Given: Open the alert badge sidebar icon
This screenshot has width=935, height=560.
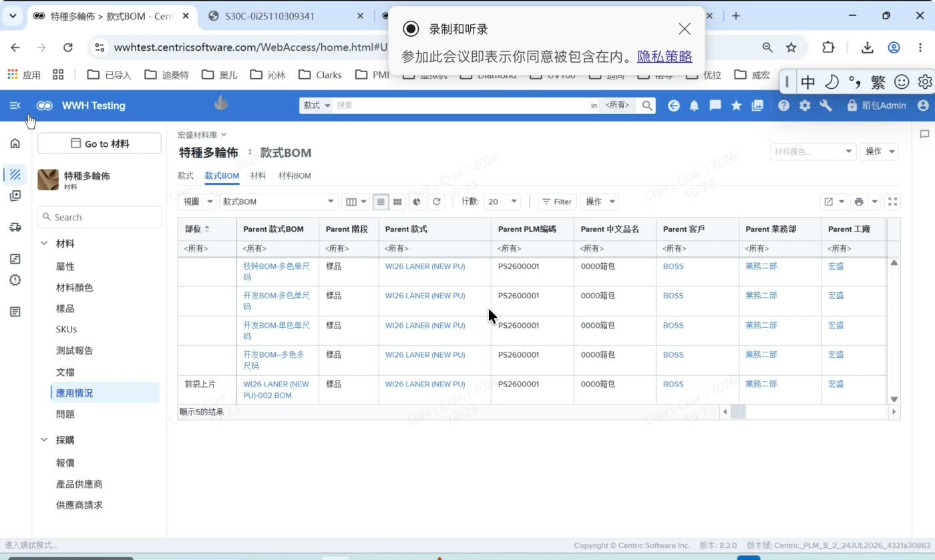Looking at the screenshot, I should click(15, 280).
